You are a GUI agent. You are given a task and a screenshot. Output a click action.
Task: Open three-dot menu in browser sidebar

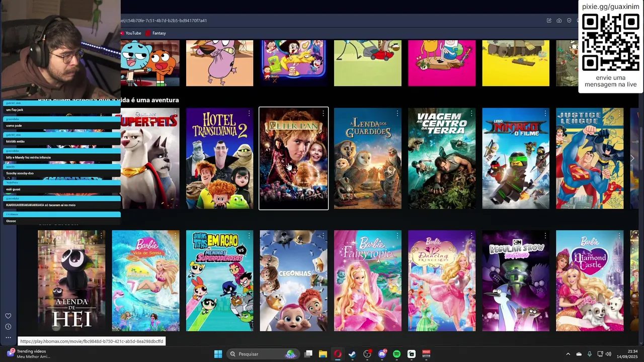(8, 337)
